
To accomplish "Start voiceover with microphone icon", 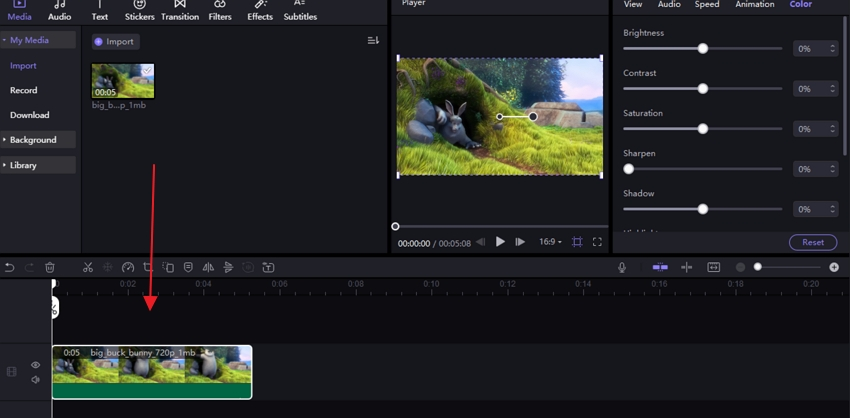I will coord(622,267).
